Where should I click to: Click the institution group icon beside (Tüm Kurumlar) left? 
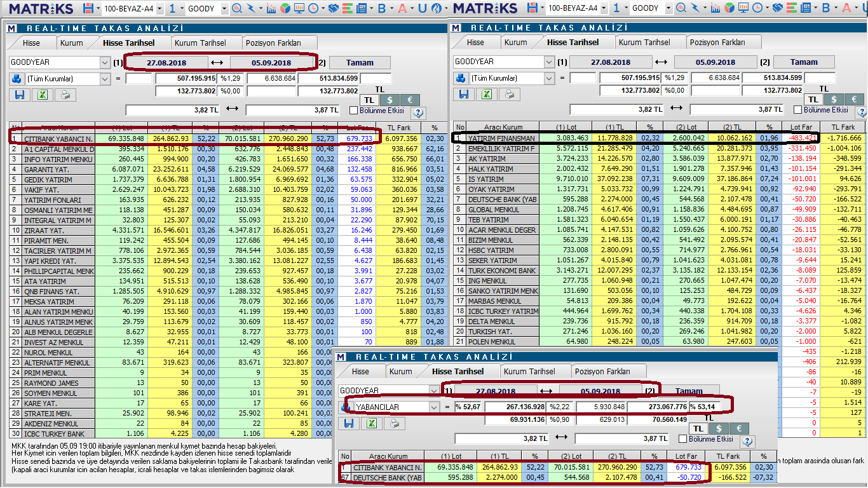17,79
